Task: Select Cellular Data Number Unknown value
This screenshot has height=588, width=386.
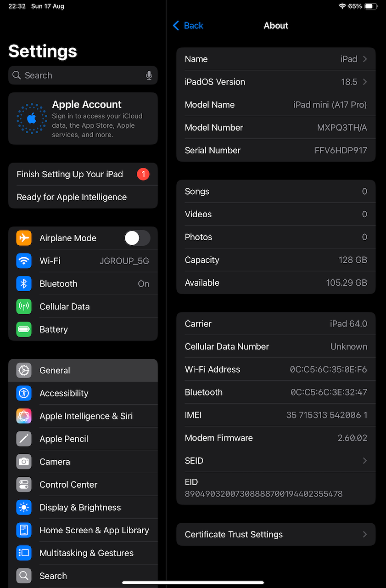Action: point(349,346)
